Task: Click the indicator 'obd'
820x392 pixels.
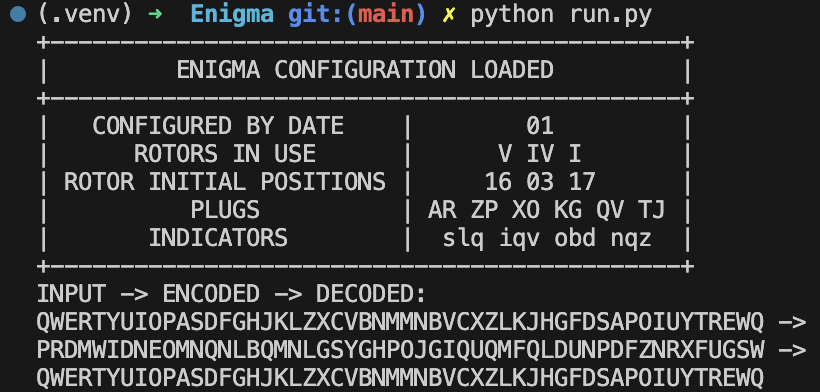Action: pos(575,237)
